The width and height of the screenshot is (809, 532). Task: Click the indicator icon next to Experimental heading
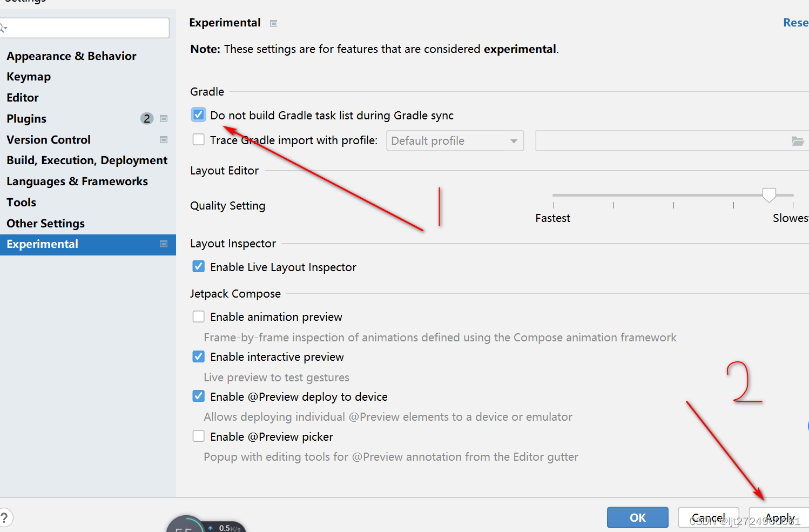click(x=273, y=23)
